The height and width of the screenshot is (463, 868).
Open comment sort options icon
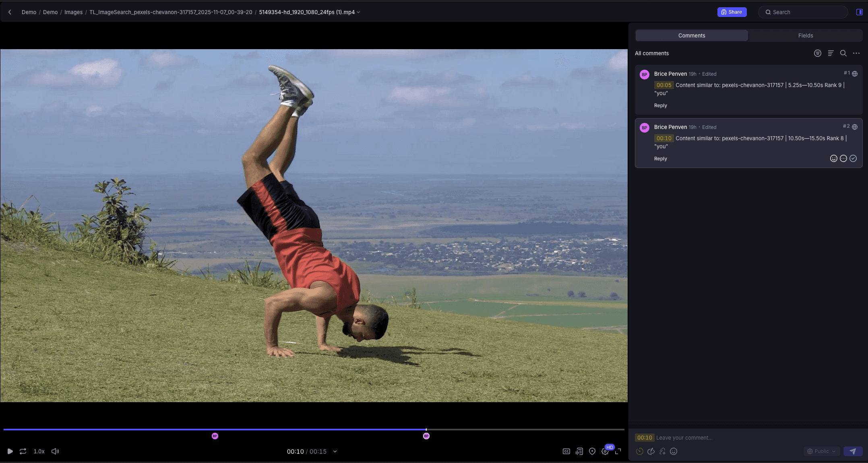(831, 53)
